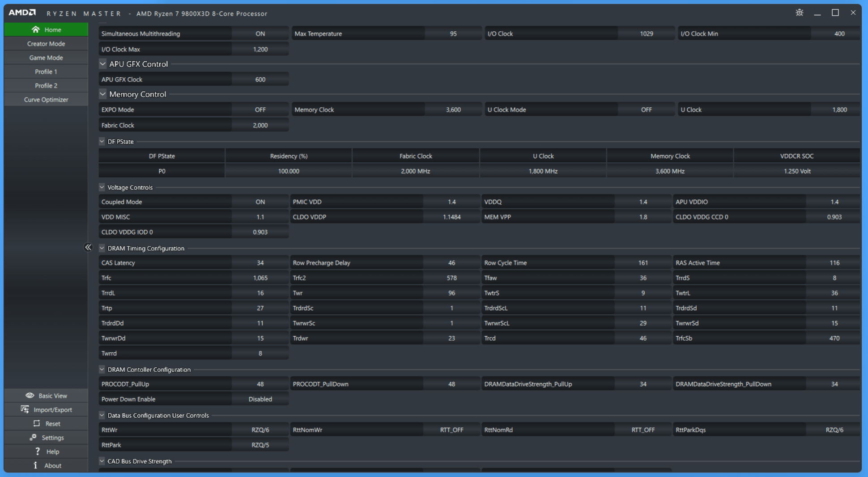Toggle Coupled Mode ON value
Viewport: 868px width, 477px height.
[260, 202]
